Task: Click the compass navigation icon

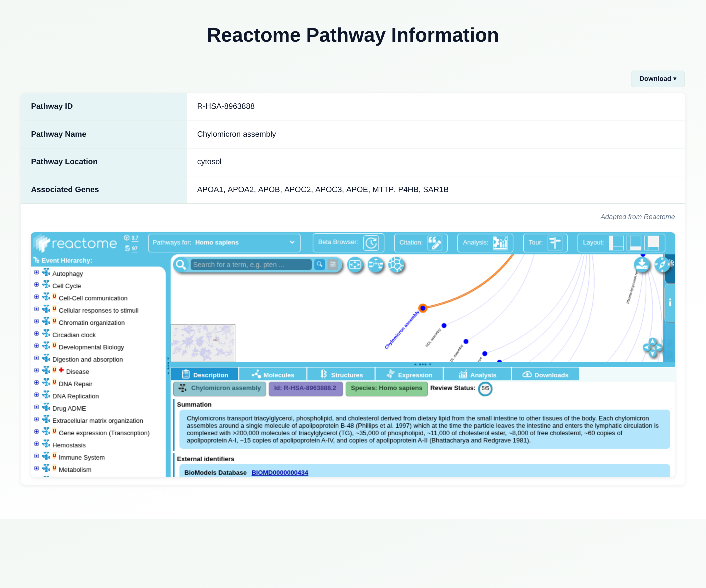Action: tap(662, 264)
